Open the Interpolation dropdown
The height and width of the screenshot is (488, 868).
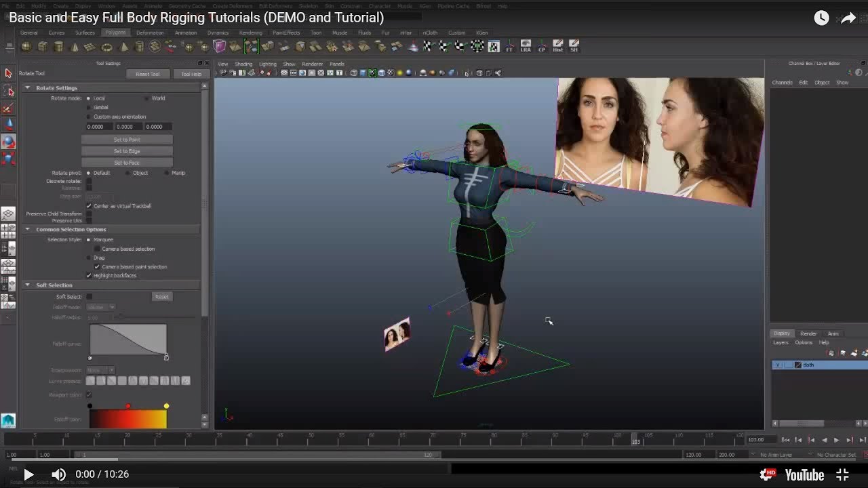pos(101,370)
